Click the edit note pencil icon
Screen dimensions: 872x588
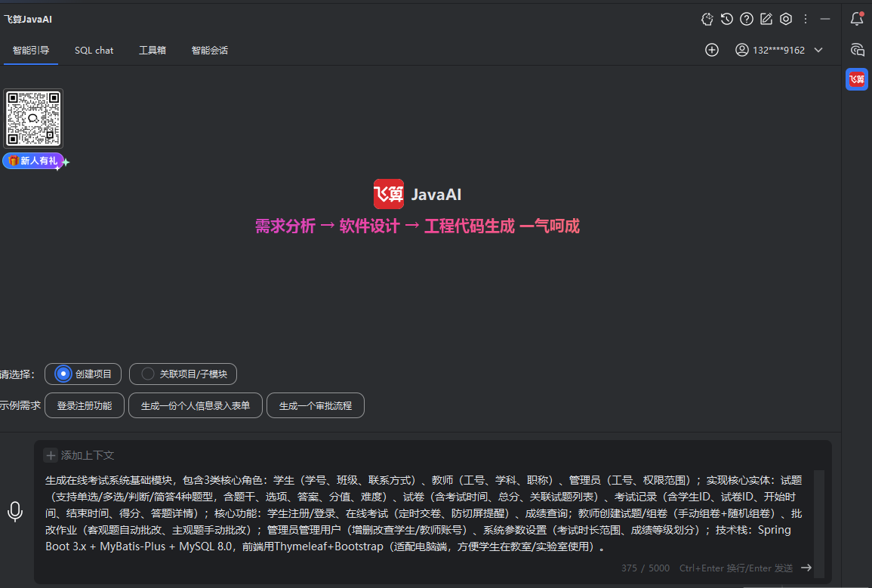coord(766,19)
